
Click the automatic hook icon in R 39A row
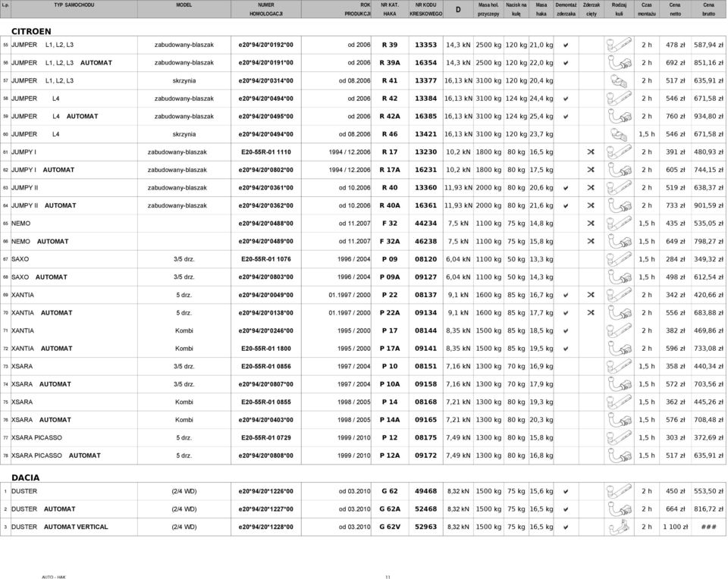coord(619,63)
